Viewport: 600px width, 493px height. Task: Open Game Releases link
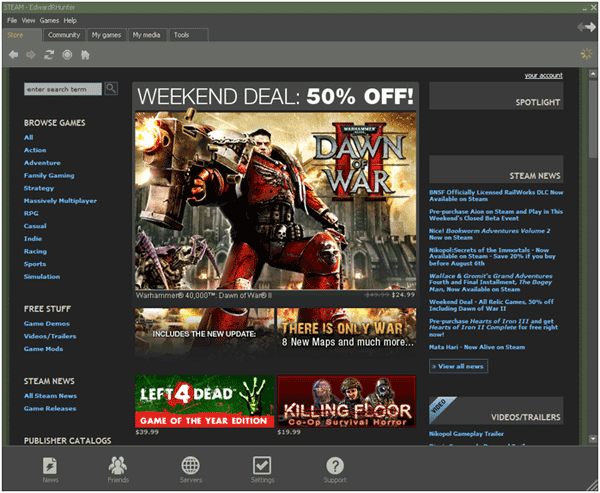(x=50, y=408)
